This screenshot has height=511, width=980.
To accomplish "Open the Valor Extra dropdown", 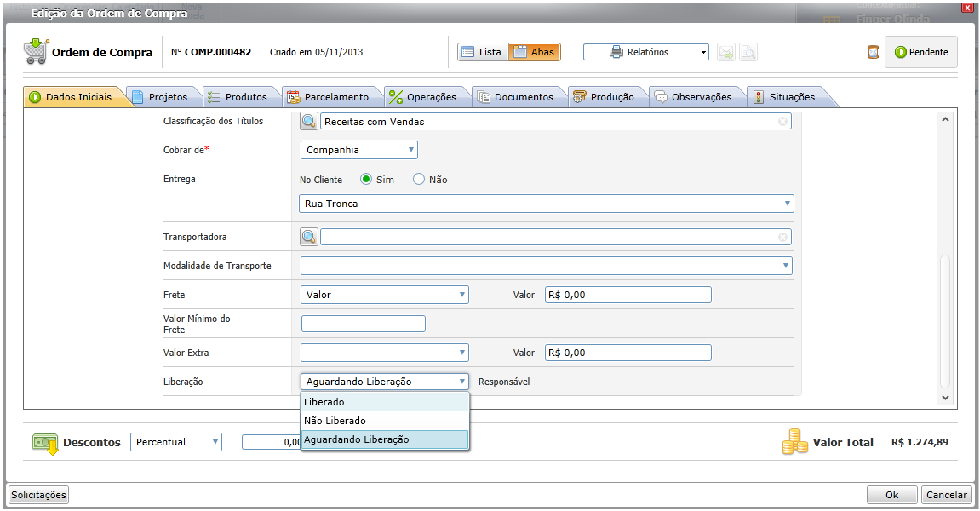I will (384, 353).
